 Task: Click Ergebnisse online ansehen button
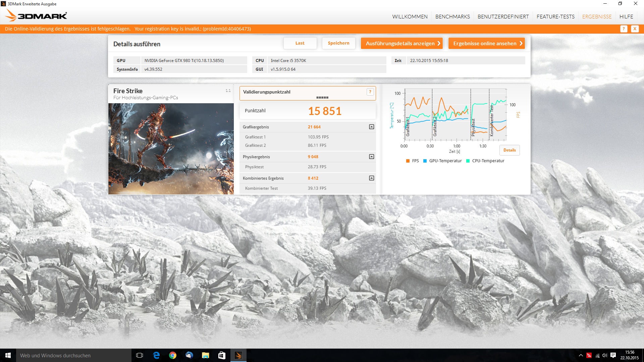486,43
